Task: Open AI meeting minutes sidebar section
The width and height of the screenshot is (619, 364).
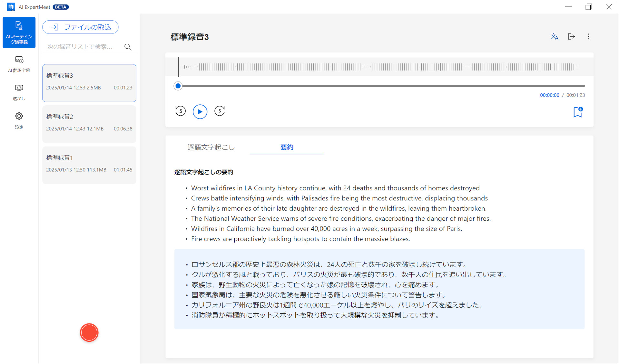Action: coord(19,33)
